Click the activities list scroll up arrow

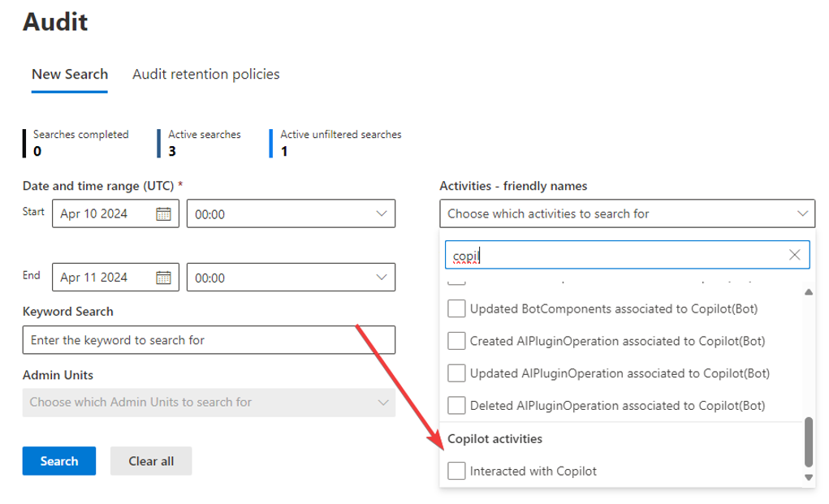(x=809, y=292)
